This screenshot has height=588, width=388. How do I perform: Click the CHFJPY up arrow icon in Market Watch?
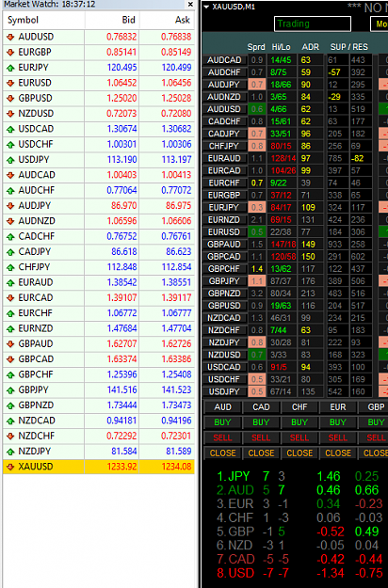10,267
